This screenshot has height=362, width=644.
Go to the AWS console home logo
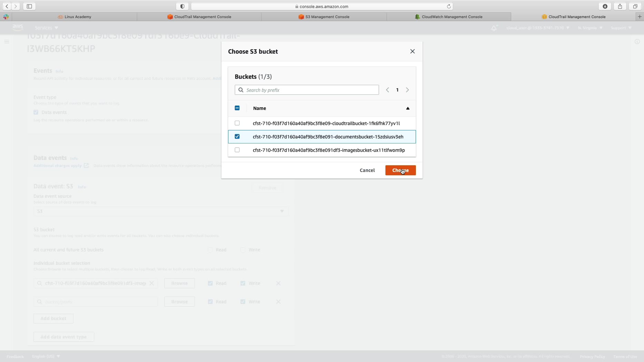point(18,27)
